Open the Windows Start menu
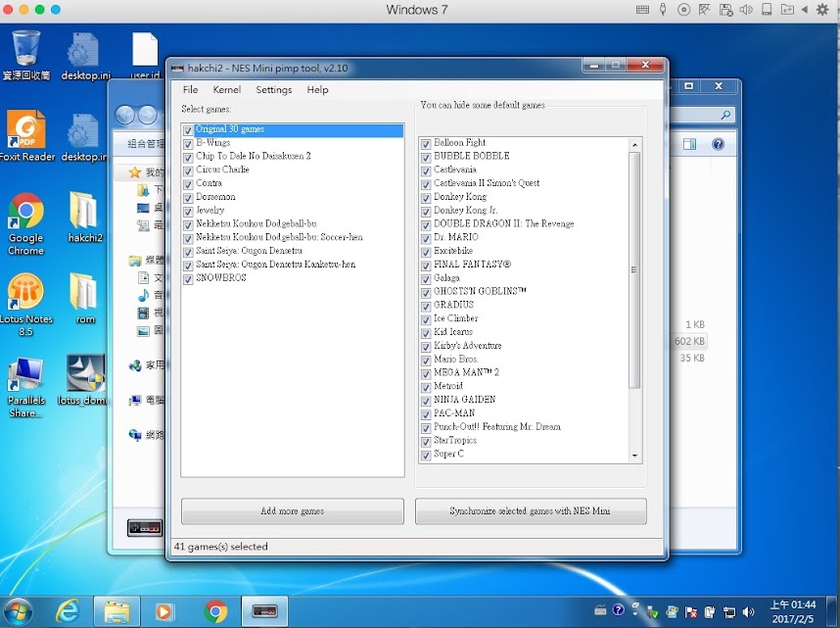This screenshot has width=840, height=628. (19, 611)
